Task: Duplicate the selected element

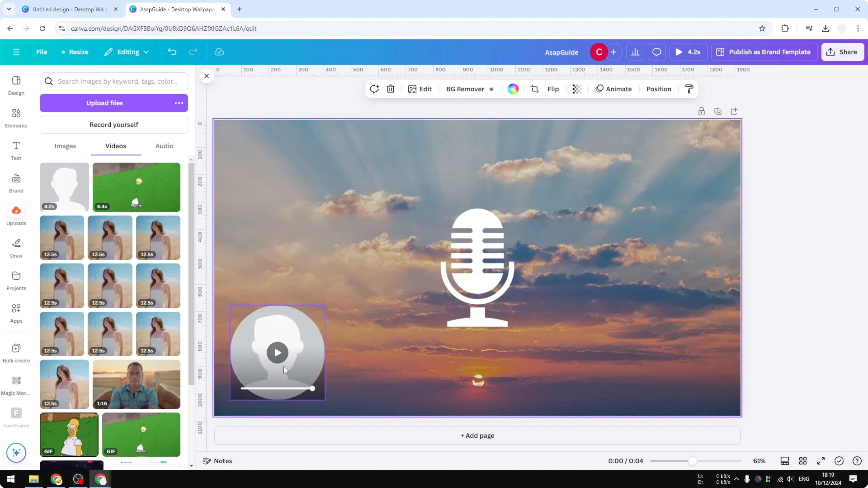Action: click(x=718, y=111)
